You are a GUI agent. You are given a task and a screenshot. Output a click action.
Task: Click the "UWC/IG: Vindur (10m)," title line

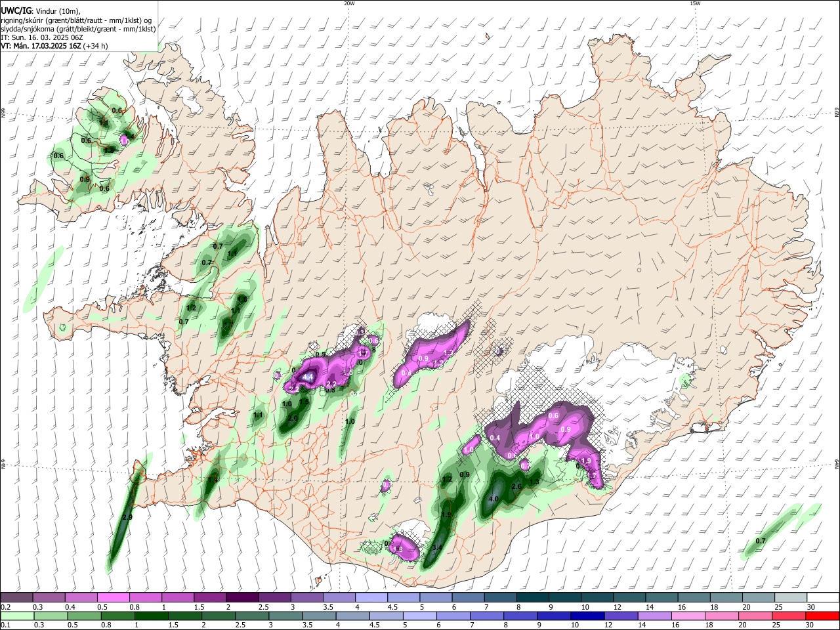pos(40,10)
